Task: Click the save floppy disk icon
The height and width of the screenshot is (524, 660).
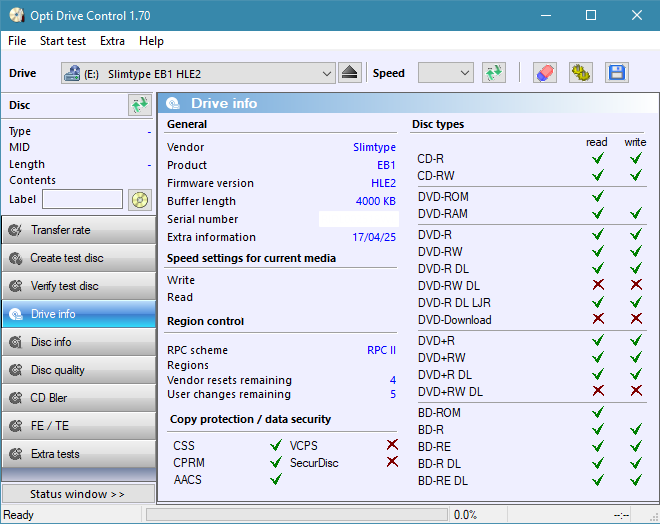Action: point(617,73)
